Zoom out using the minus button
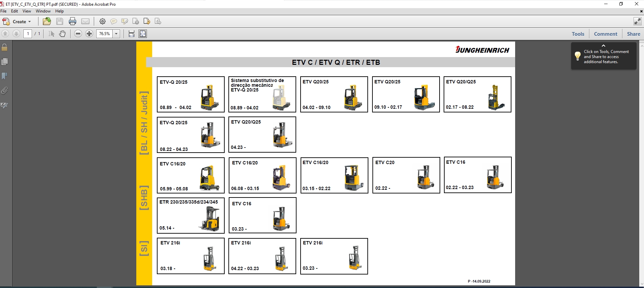 [78, 34]
